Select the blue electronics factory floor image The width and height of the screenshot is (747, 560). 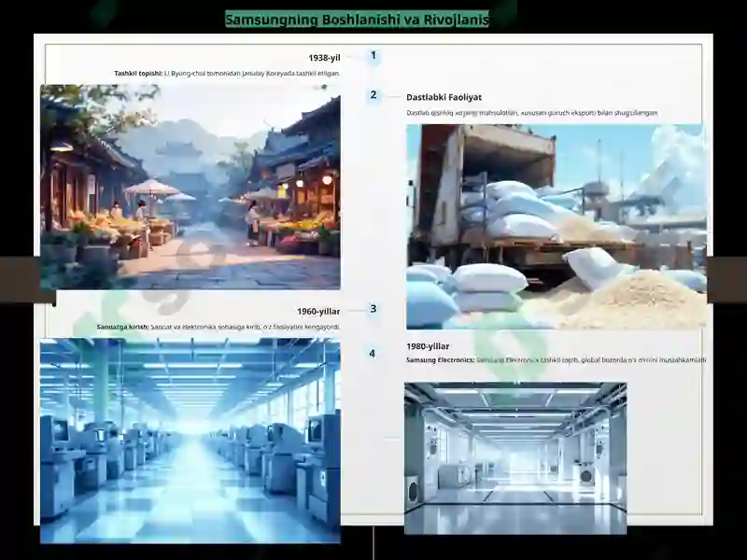(190, 441)
